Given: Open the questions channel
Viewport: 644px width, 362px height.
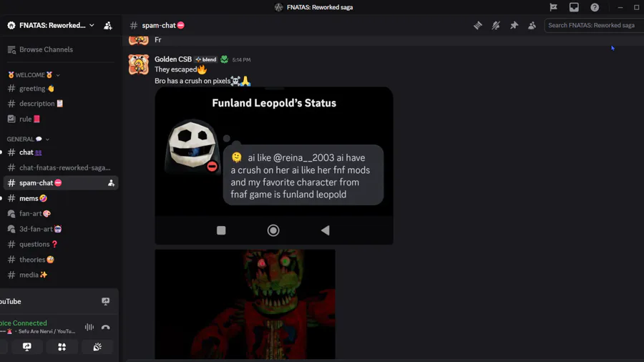Looking at the screenshot, I should [60, 244].
